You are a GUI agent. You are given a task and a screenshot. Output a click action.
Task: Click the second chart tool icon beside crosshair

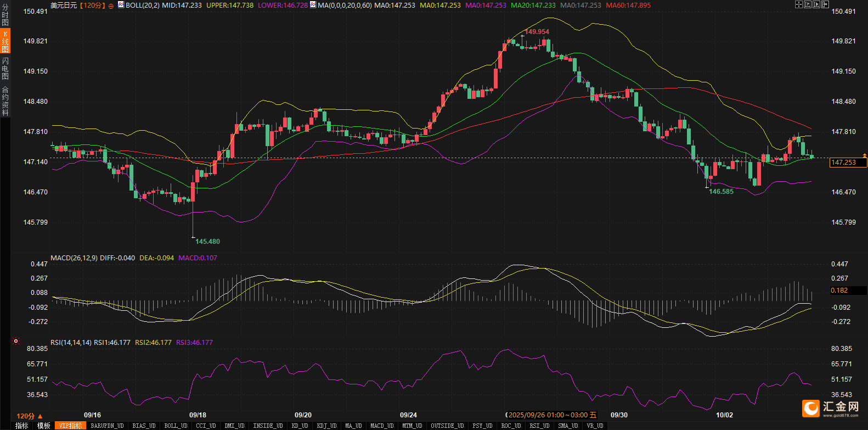point(807,4)
